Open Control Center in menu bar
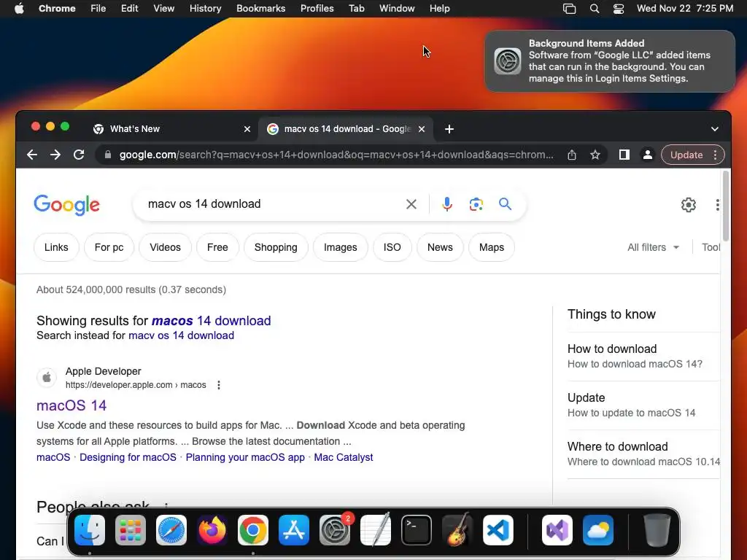This screenshot has height=560, width=747. coord(619,9)
